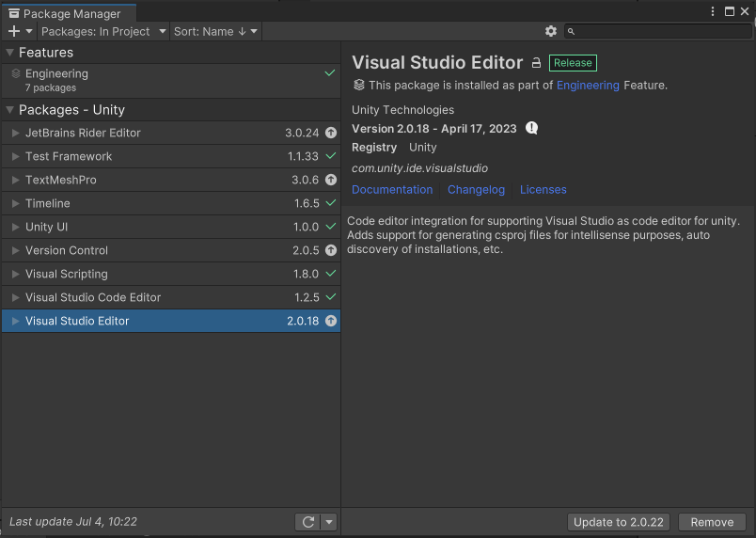Expand the Test Framework row
This screenshot has height=538, width=756.
[x=15, y=156]
